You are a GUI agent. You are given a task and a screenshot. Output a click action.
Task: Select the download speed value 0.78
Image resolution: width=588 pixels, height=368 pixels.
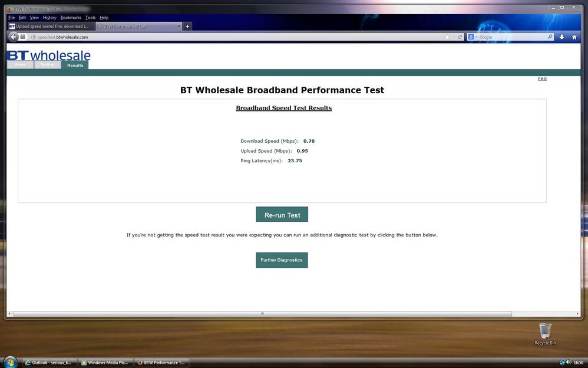pos(309,141)
